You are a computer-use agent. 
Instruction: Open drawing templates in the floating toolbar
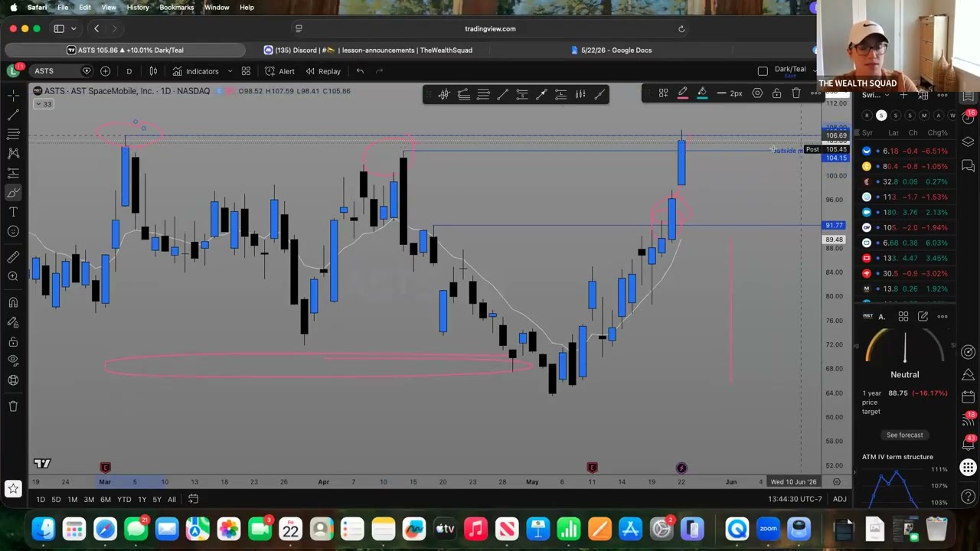[x=663, y=93]
